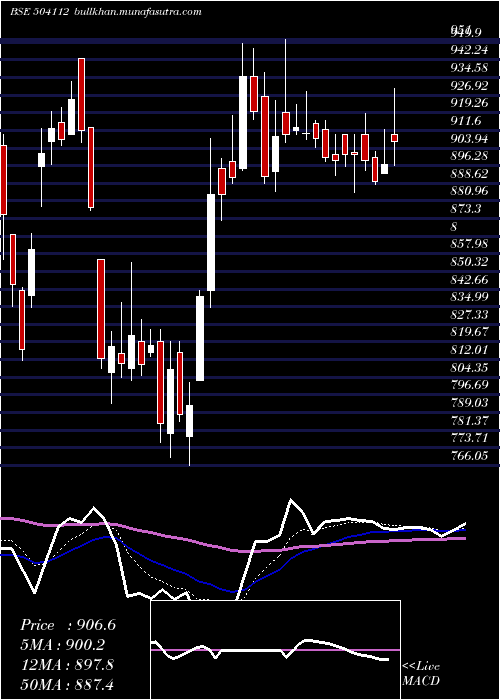Click inside the Live MACD inset chart
Screen dimensions: 500x700
(275, 650)
